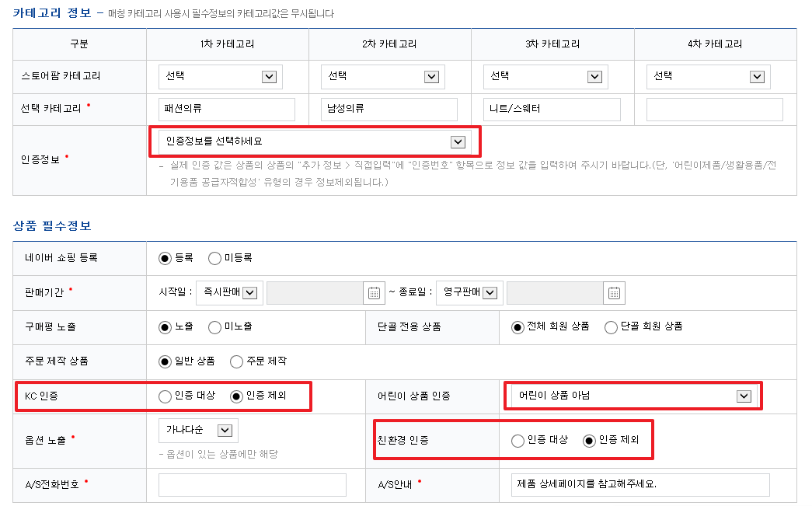Select 미노출 for 구매평 노출
Image resolution: width=812 pixels, height=506 pixels.
click(x=214, y=327)
